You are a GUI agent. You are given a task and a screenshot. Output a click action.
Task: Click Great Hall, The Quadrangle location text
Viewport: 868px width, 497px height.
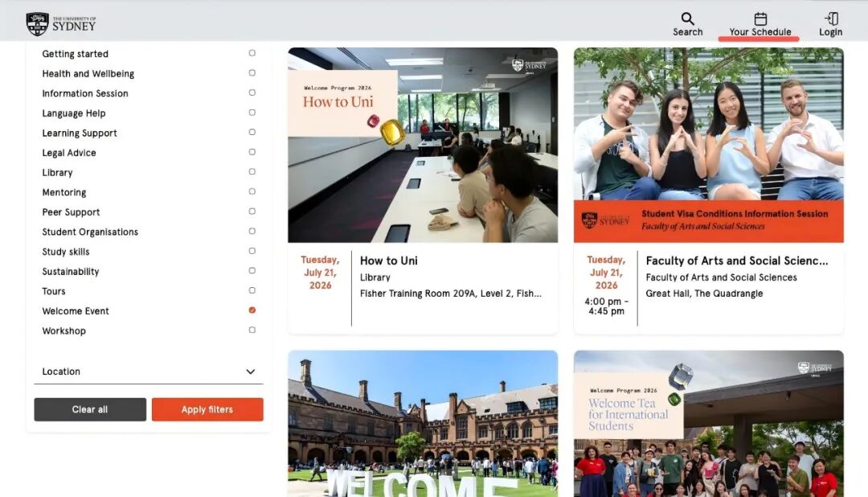[x=704, y=294]
